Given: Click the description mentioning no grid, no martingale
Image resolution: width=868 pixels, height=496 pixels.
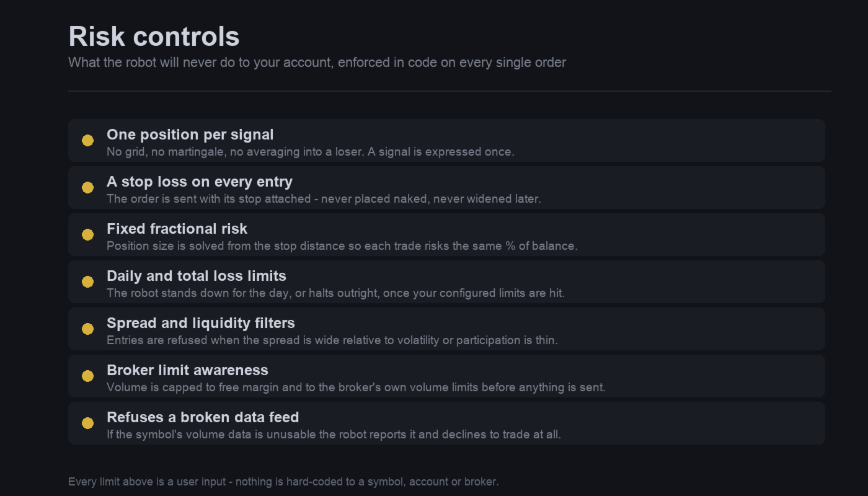Looking at the screenshot, I should [310, 152].
